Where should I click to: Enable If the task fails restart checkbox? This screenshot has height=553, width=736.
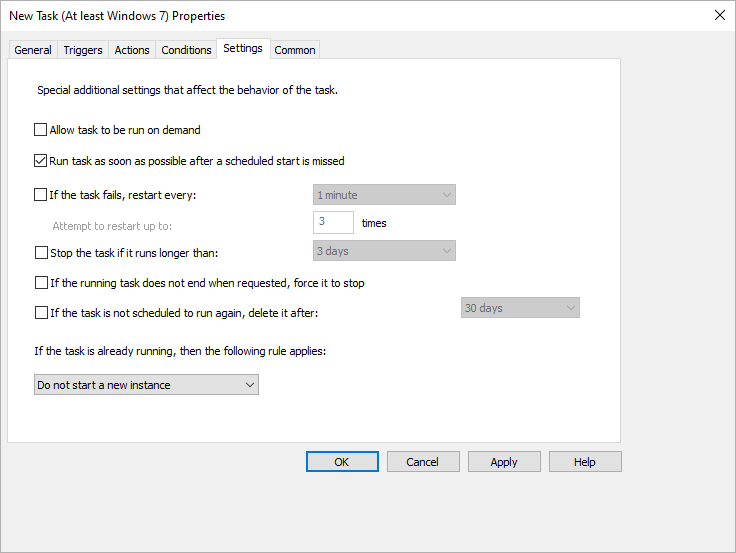click(x=41, y=195)
